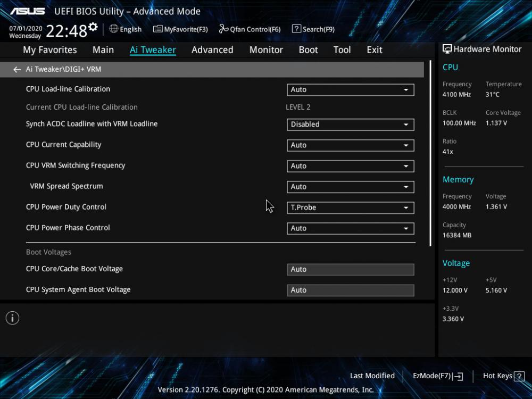Open MyFavorite(F3) from the top bar
Viewport: 532px width, 399px height.
point(180,29)
